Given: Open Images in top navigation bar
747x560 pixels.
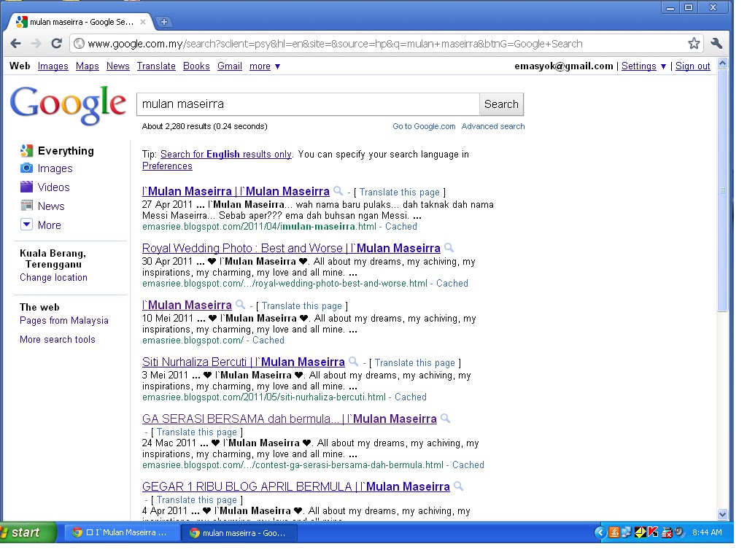Looking at the screenshot, I should pos(53,66).
